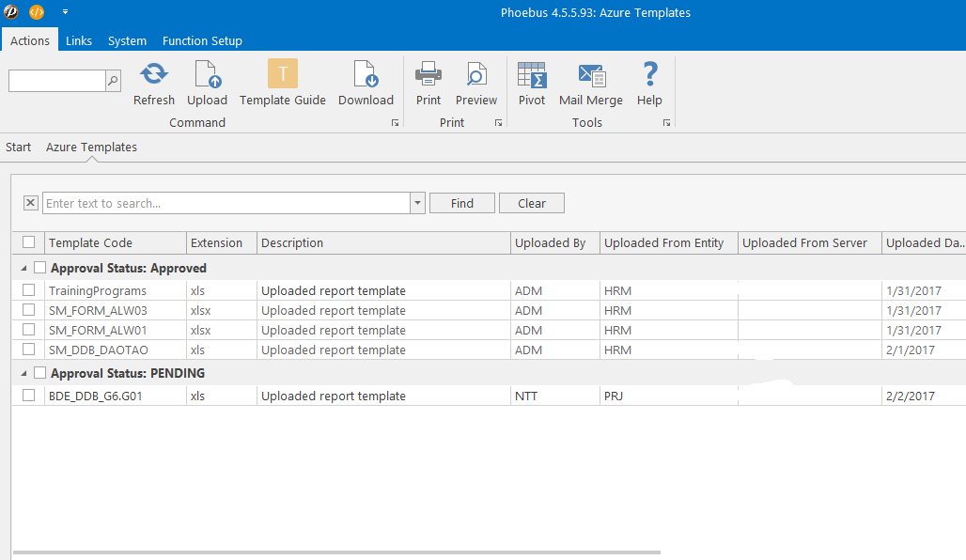
Task: Click the horizontal scrollbar at grid bottom
Action: tap(336, 552)
